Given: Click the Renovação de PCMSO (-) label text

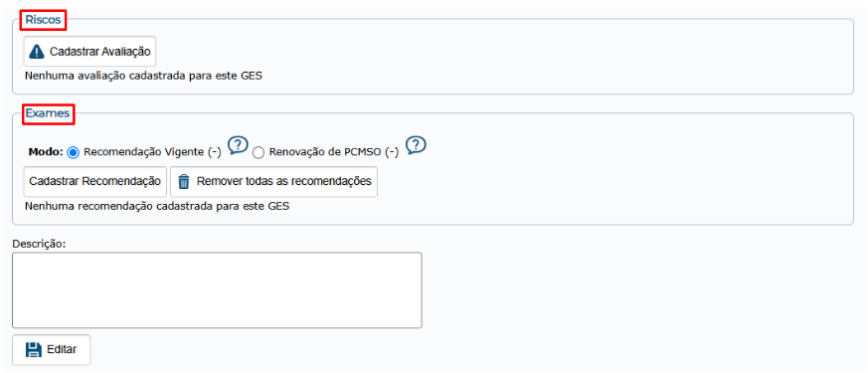Looking at the screenshot, I should (334, 153).
